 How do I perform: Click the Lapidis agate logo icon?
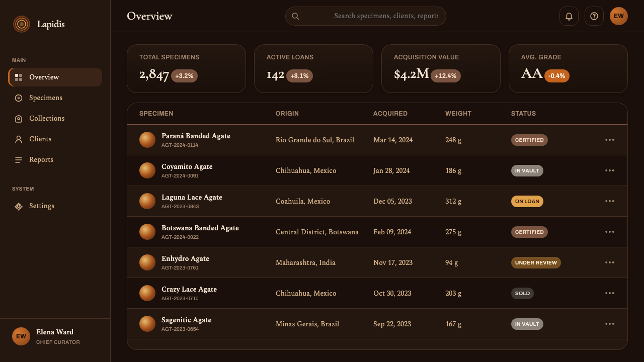pos(22,24)
